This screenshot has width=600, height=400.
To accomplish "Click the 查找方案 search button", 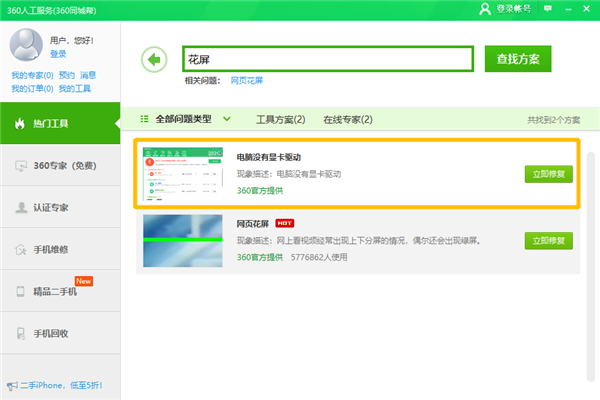I will tap(517, 59).
